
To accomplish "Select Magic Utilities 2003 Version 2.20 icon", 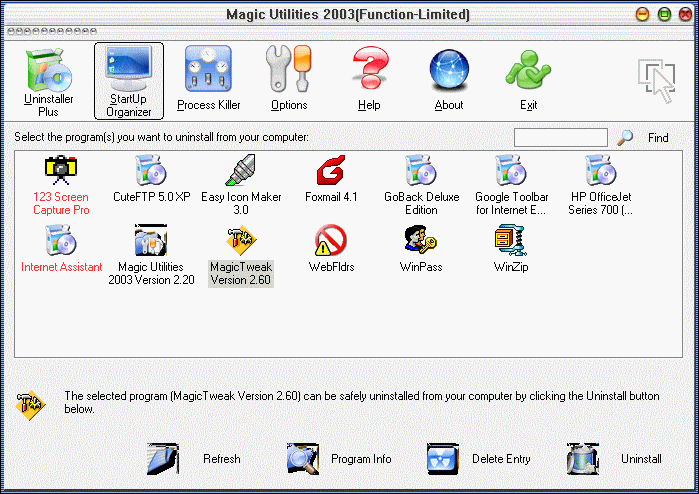I will (151, 240).
